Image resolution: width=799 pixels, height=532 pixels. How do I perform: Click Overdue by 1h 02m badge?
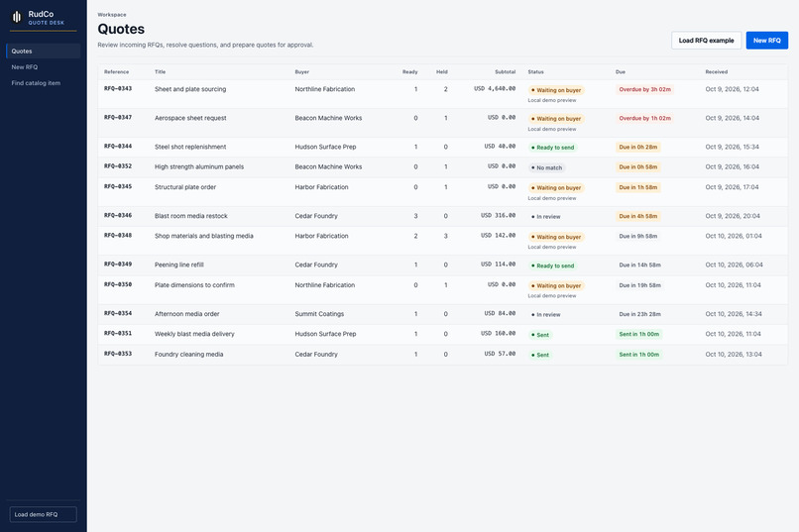[x=644, y=118]
